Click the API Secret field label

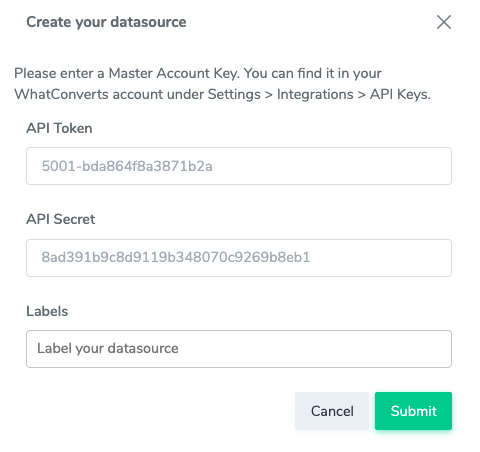click(61, 219)
